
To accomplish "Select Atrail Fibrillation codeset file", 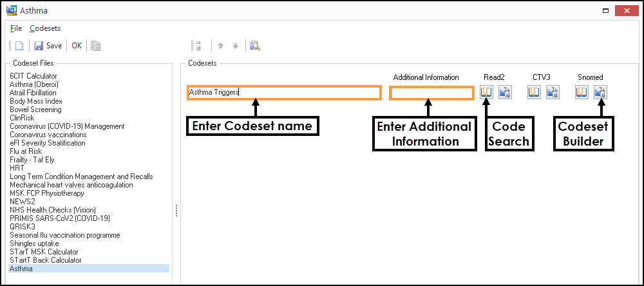I will coord(33,93).
